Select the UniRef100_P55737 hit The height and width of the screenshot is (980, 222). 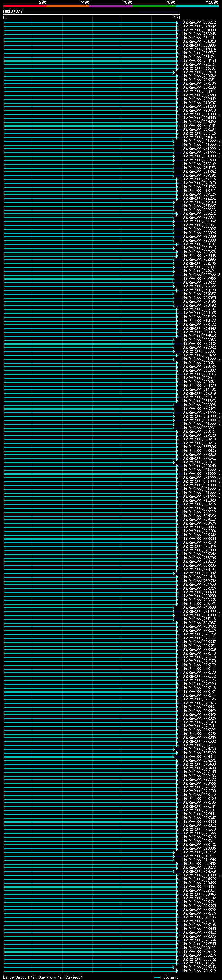tap(199, 68)
